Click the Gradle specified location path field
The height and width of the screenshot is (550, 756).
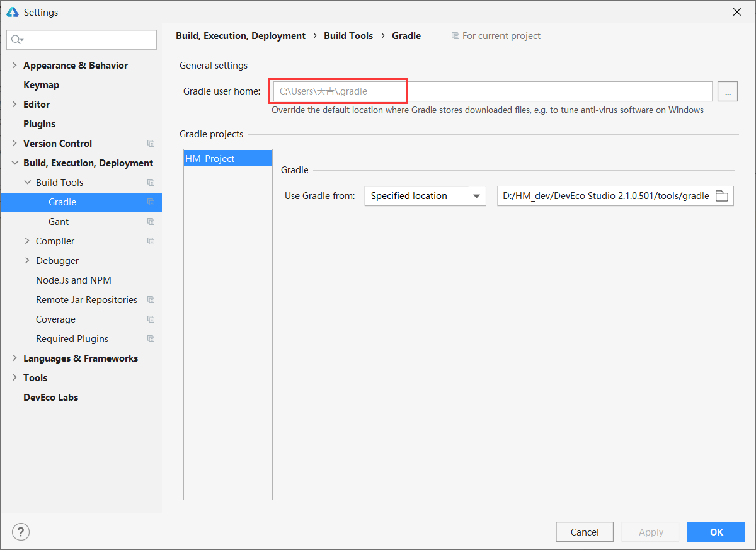[615, 196]
